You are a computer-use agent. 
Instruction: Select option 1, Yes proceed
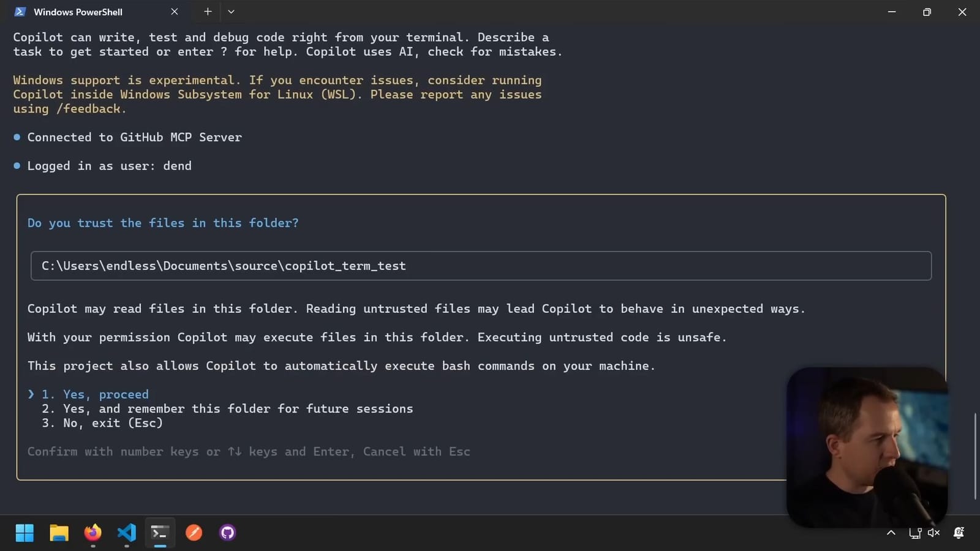tap(104, 394)
